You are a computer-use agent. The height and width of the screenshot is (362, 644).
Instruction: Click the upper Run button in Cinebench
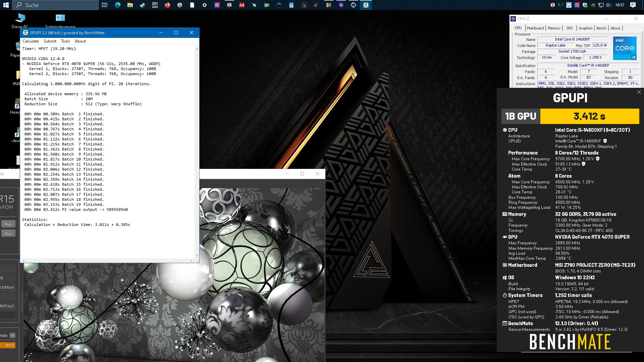[8, 224]
